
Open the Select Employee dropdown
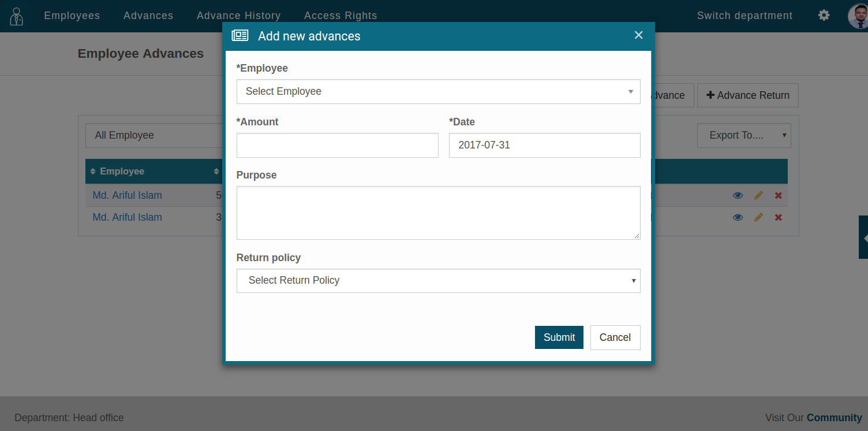pos(438,91)
